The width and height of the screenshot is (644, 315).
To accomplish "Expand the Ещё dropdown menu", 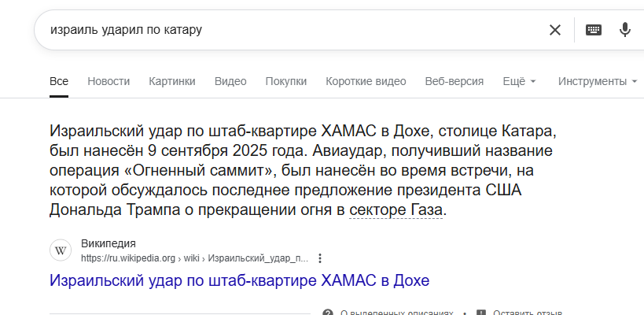I will (519, 81).
